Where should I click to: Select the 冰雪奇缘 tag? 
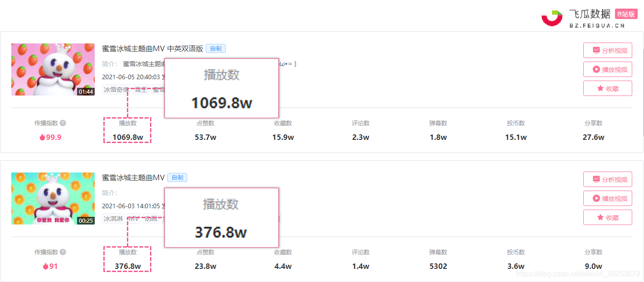[116, 90]
